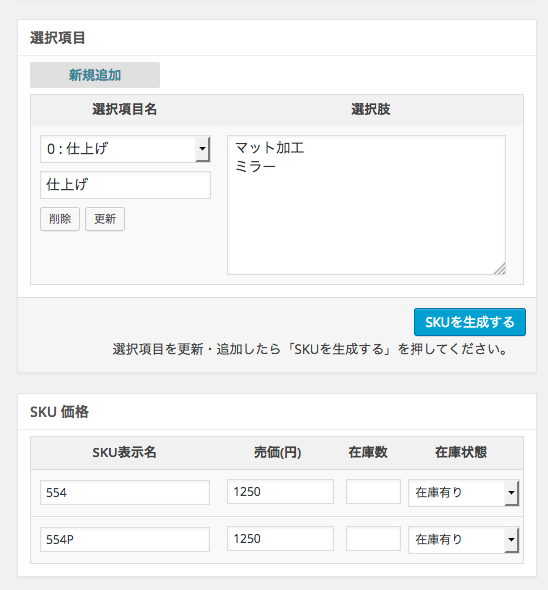Click the 新規追加 button
The height and width of the screenshot is (590, 548).
pyautogui.click(x=95, y=75)
